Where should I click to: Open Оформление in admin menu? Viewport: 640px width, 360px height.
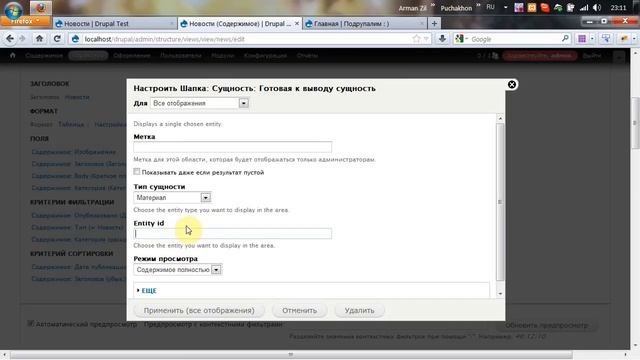click(x=132, y=56)
